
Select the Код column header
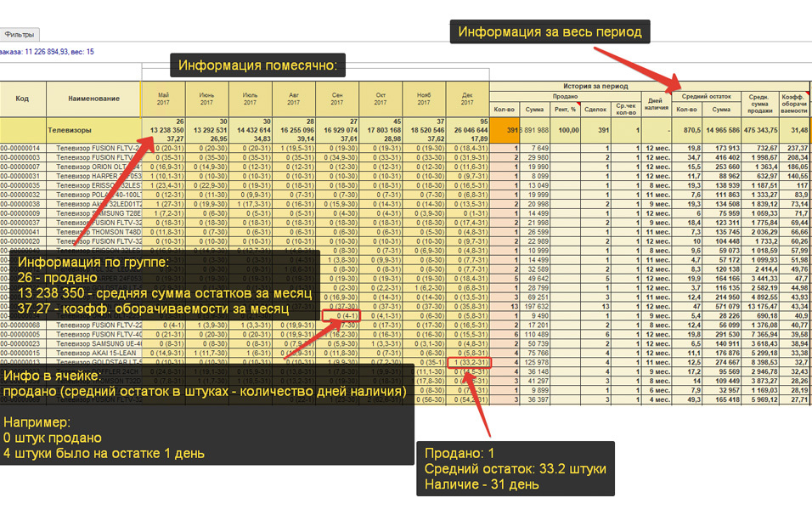click(22, 99)
